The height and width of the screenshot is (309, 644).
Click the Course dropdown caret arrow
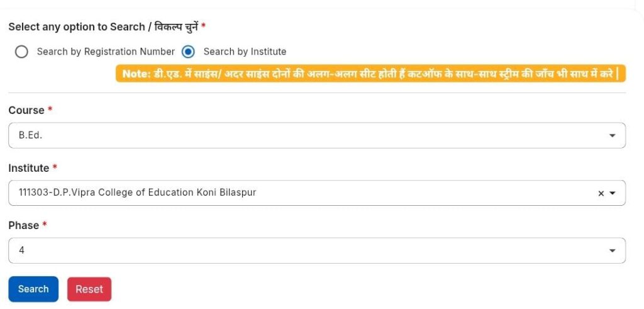[613, 135]
